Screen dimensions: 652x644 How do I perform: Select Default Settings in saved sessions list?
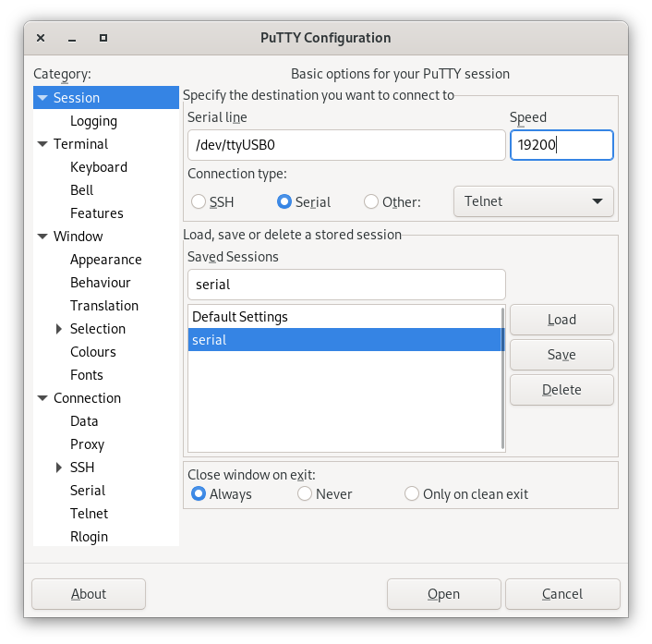344,317
